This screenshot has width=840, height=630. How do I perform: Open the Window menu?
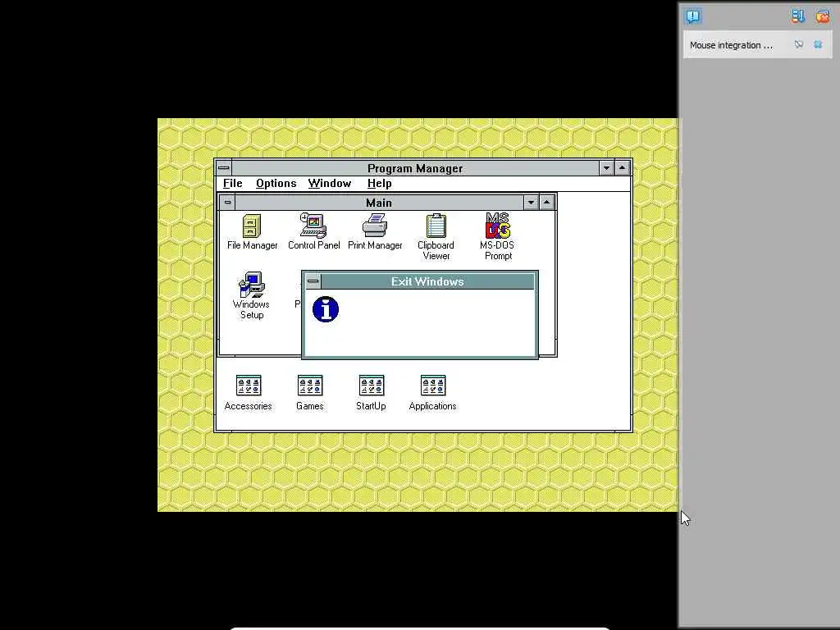(x=330, y=183)
